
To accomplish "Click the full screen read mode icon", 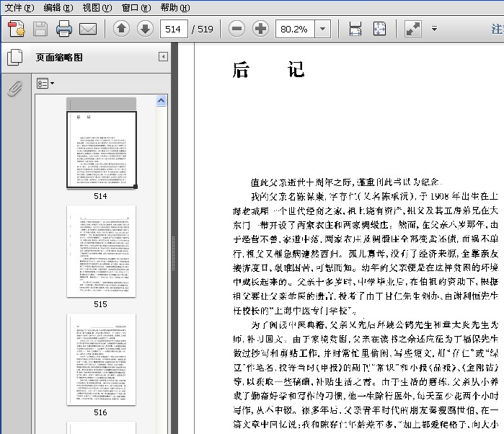I will point(413,29).
